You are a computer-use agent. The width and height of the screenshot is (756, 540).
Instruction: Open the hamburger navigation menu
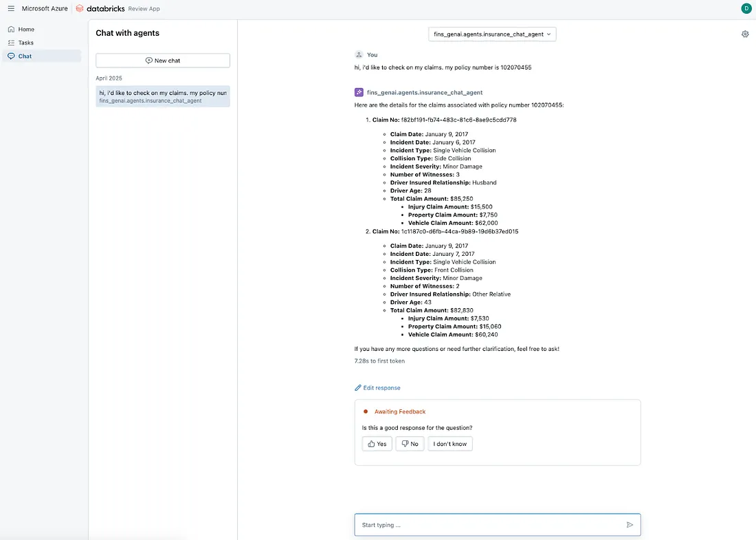[x=11, y=9]
